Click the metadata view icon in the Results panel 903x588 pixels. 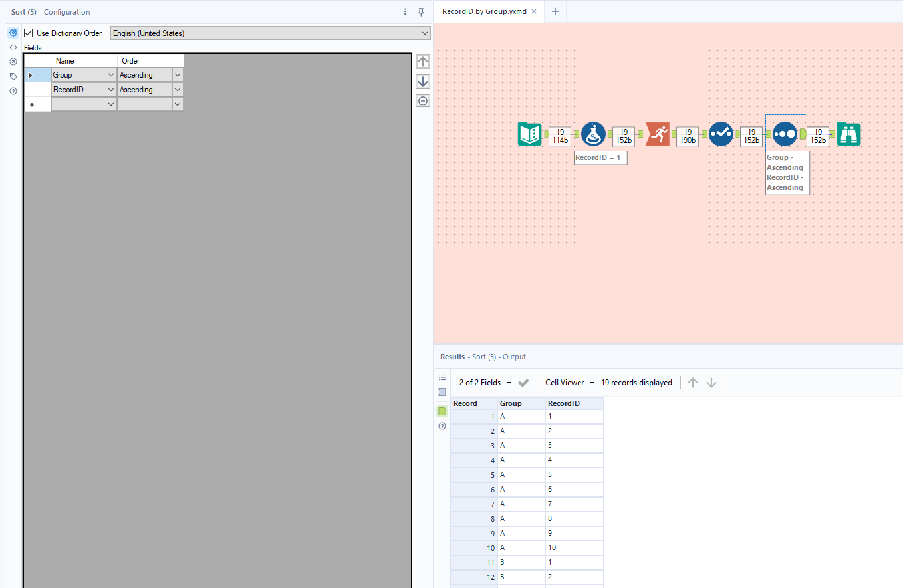point(442,391)
